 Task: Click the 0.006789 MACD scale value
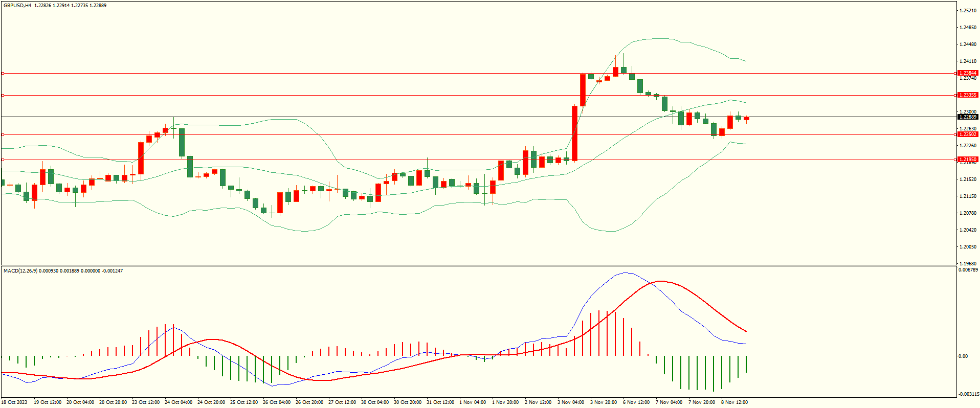[x=968, y=269]
